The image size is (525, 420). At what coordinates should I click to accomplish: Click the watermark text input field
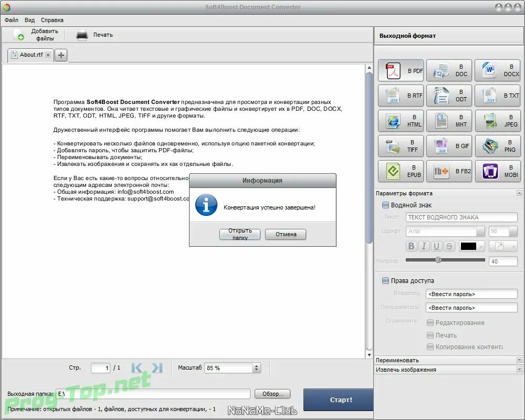(x=461, y=217)
